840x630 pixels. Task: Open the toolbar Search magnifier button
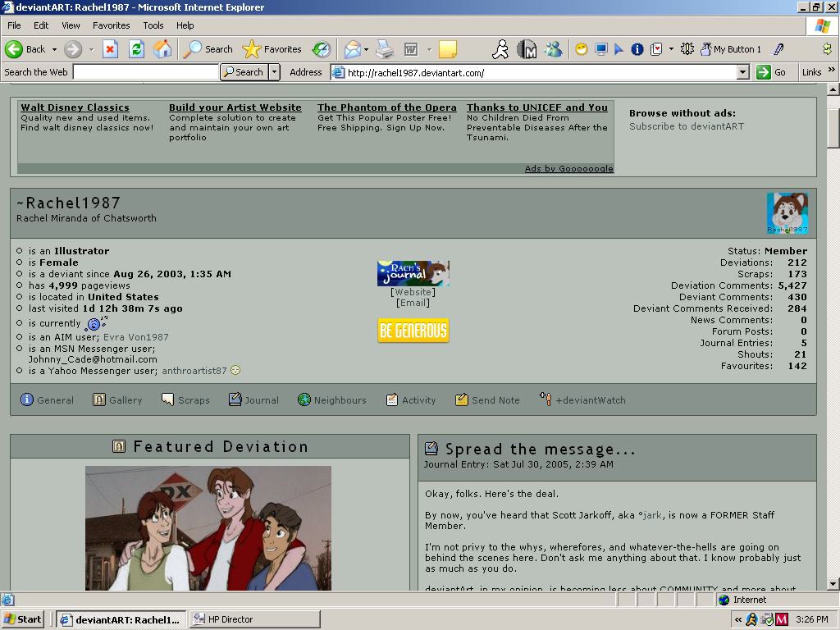click(208, 49)
